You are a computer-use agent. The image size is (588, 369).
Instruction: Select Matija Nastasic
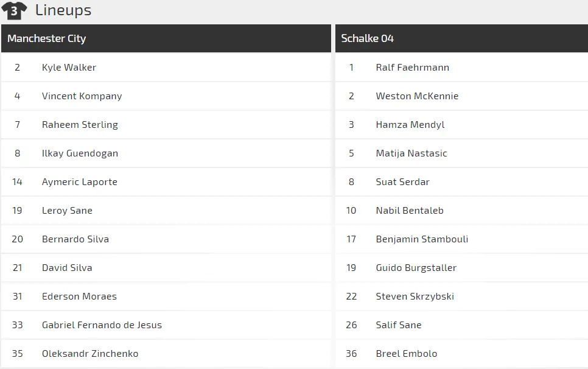tap(411, 153)
